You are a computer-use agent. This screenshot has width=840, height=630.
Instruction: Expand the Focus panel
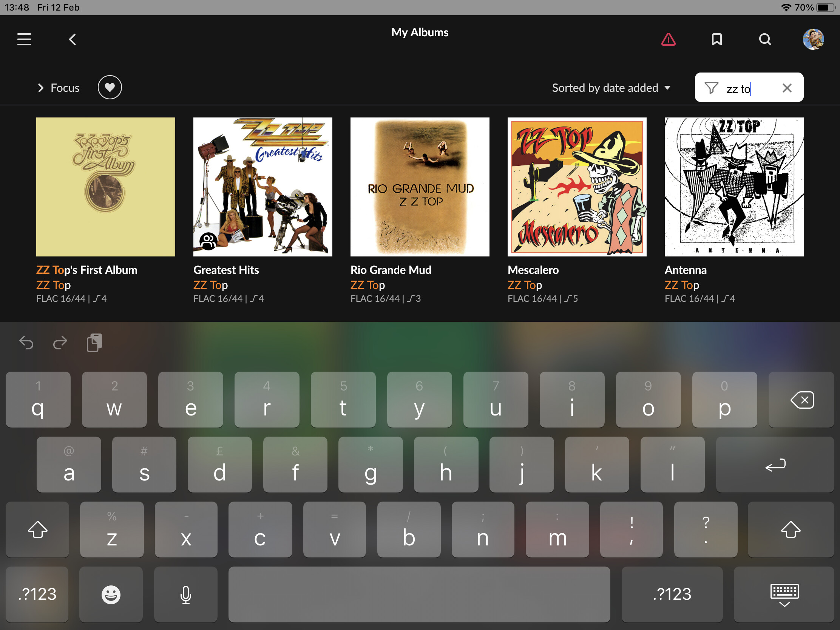[59, 88]
